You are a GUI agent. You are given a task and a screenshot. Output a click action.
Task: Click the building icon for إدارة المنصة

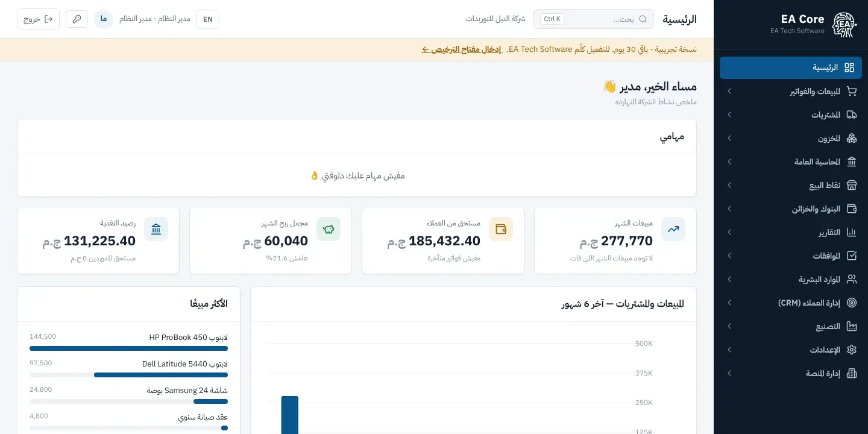click(x=852, y=373)
